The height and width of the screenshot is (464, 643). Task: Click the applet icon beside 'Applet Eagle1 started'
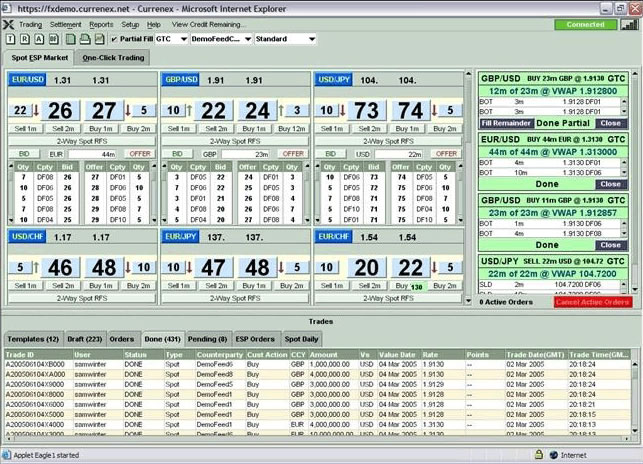[x=6, y=455]
